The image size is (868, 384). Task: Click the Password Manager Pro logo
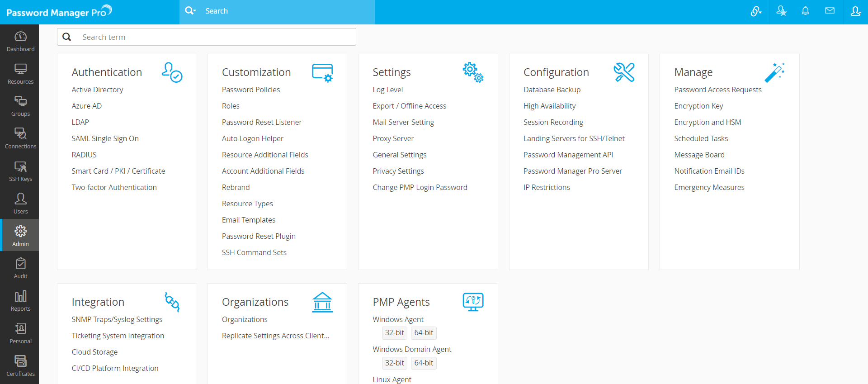(59, 11)
